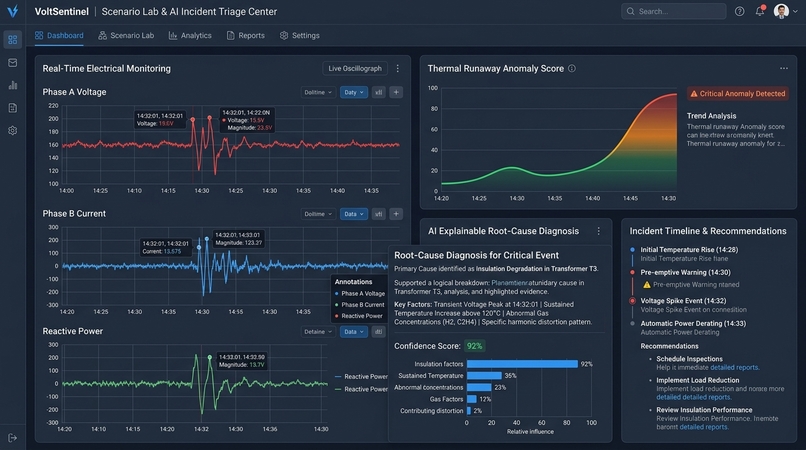Viewport: 806px width, 450px height.
Task: Click the Planamtienr link in diagnosis text
Action: coord(509,283)
